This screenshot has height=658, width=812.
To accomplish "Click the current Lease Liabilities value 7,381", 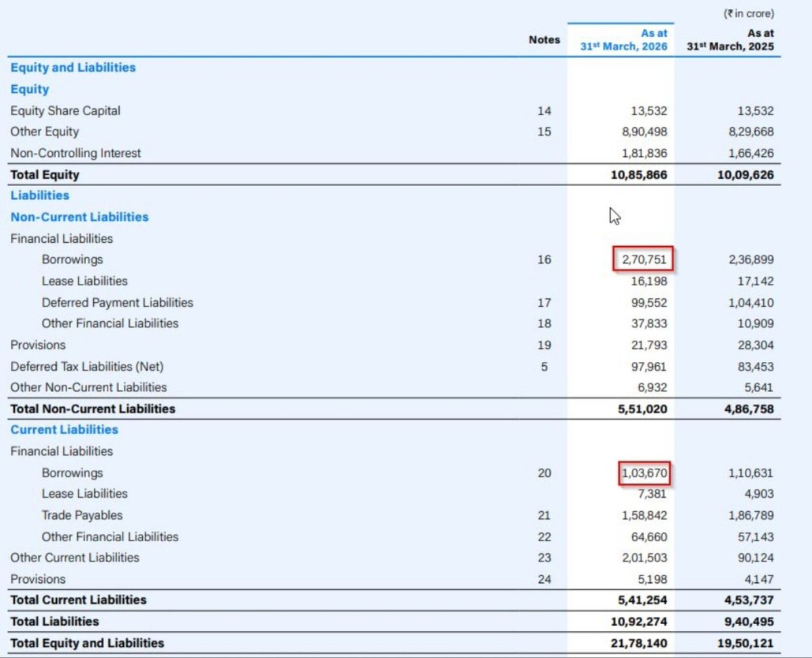I will coord(652,494).
